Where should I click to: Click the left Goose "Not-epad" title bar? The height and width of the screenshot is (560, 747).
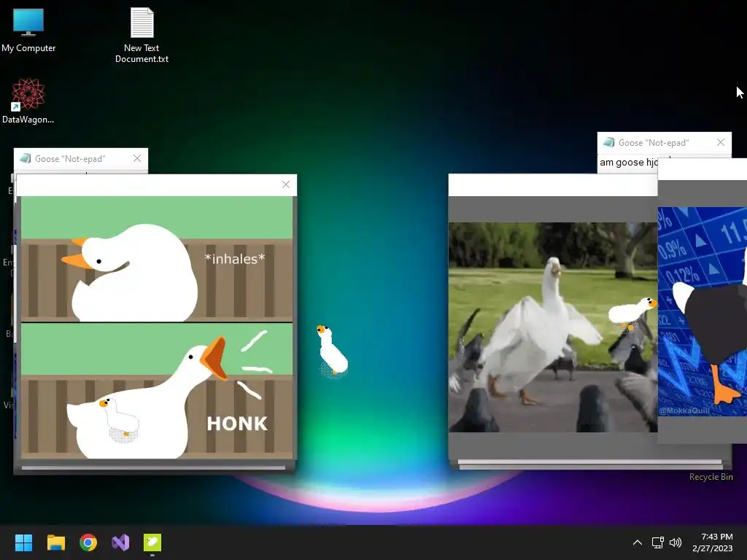[81, 158]
